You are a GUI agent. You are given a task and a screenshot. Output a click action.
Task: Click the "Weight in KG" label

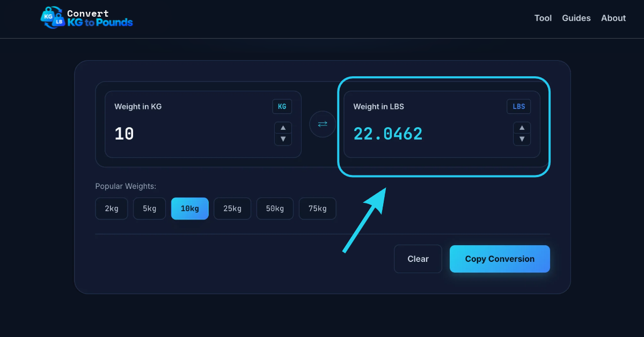click(x=138, y=106)
